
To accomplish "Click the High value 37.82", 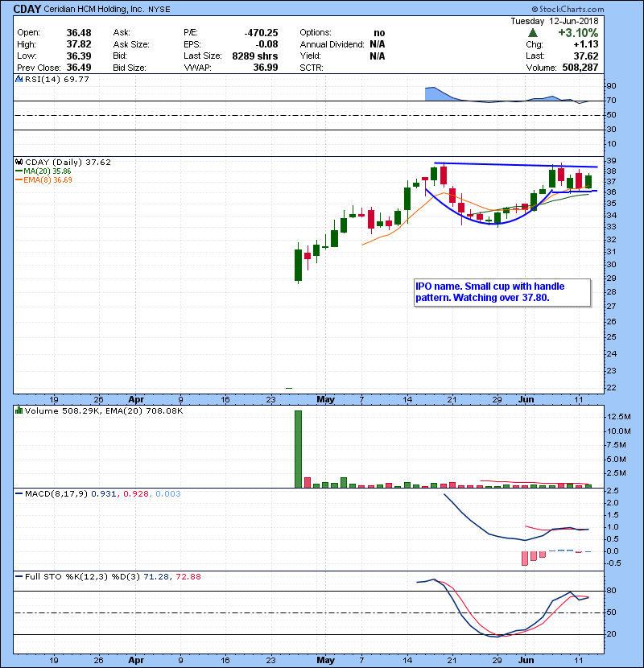I will pyautogui.click(x=79, y=44).
